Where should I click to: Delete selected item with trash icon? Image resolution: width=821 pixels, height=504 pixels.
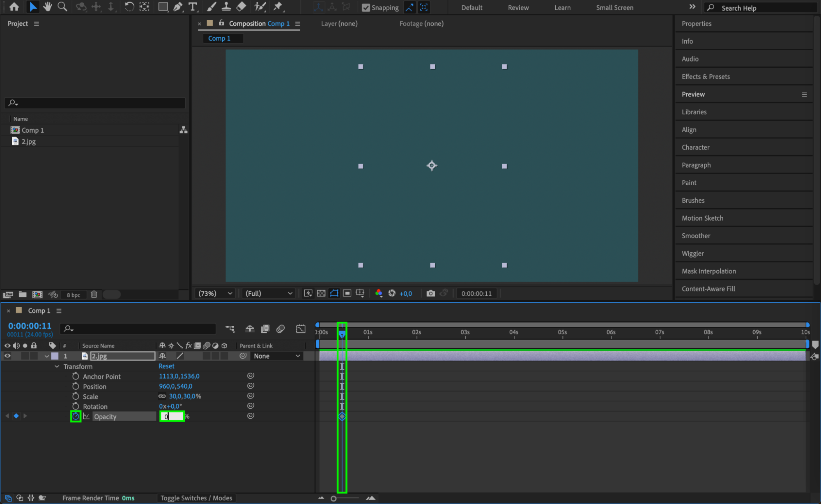[x=94, y=295]
